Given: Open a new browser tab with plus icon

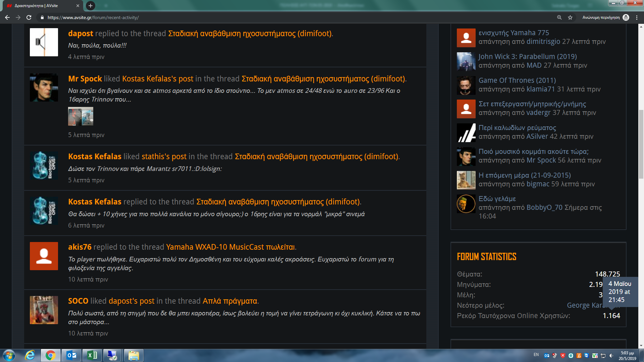Looking at the screenshot, I should 91,6.
